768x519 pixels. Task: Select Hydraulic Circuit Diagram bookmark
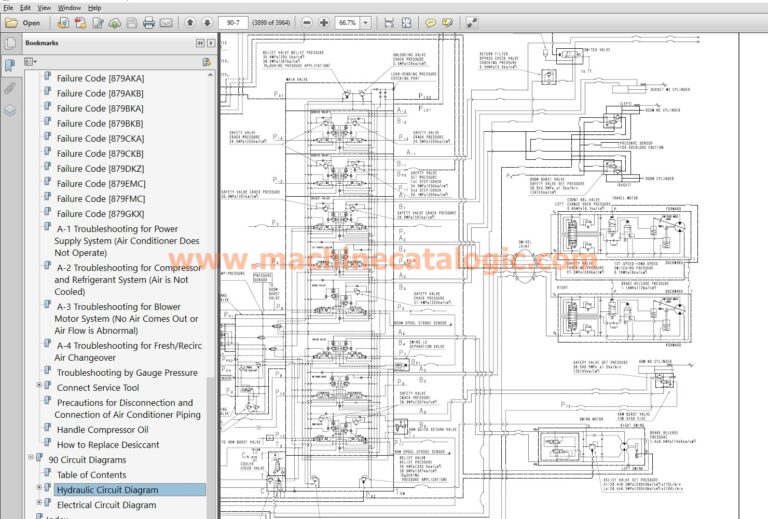pyautogui.click(x=107, y=490)
